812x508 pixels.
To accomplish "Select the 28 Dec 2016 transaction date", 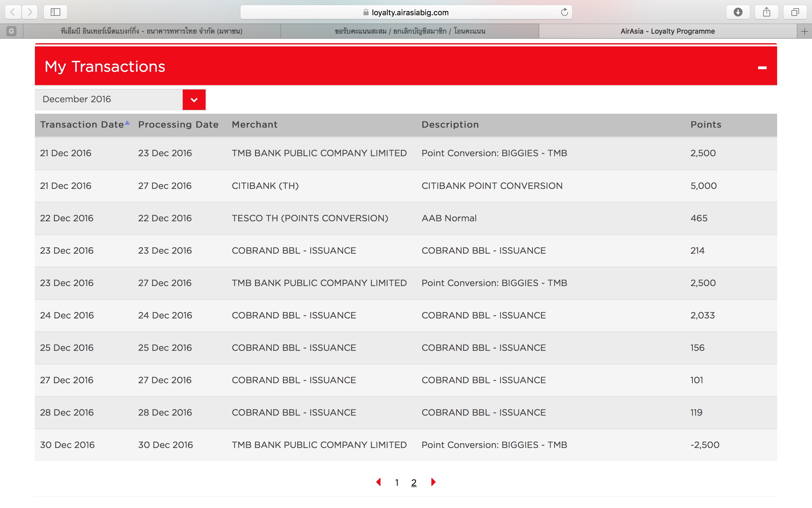I will tap(66, 412).
